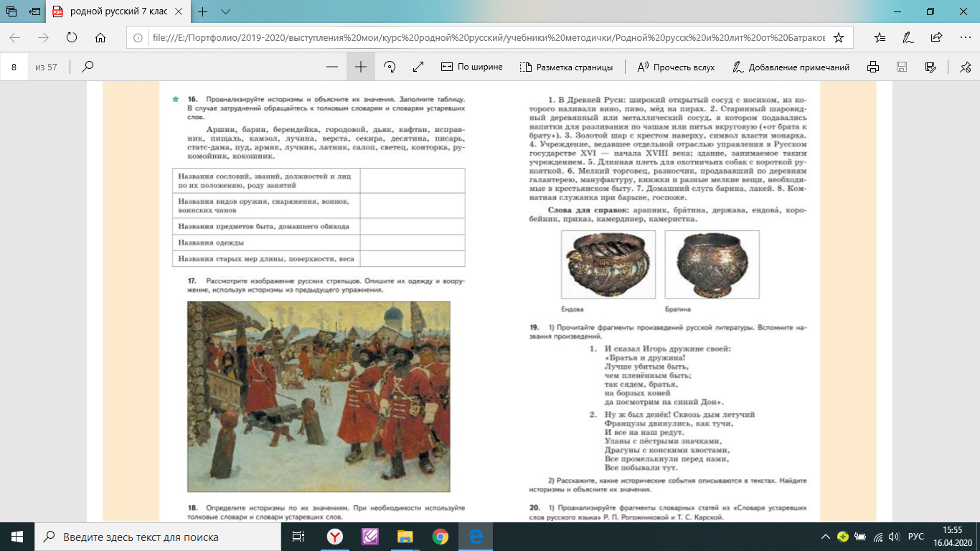980x551 pixels.
Task: Open File Explorer from taskbar
Action: click(405, 537)
